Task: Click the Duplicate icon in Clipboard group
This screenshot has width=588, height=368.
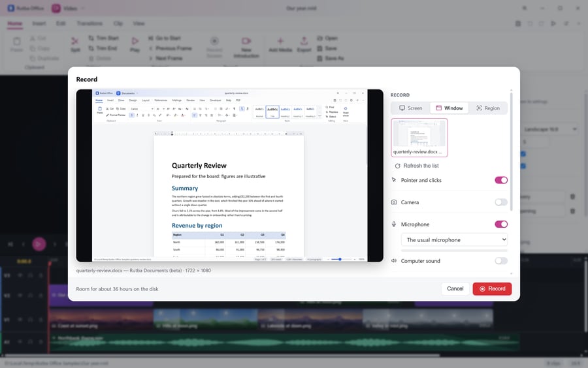Action: [33, 59]
